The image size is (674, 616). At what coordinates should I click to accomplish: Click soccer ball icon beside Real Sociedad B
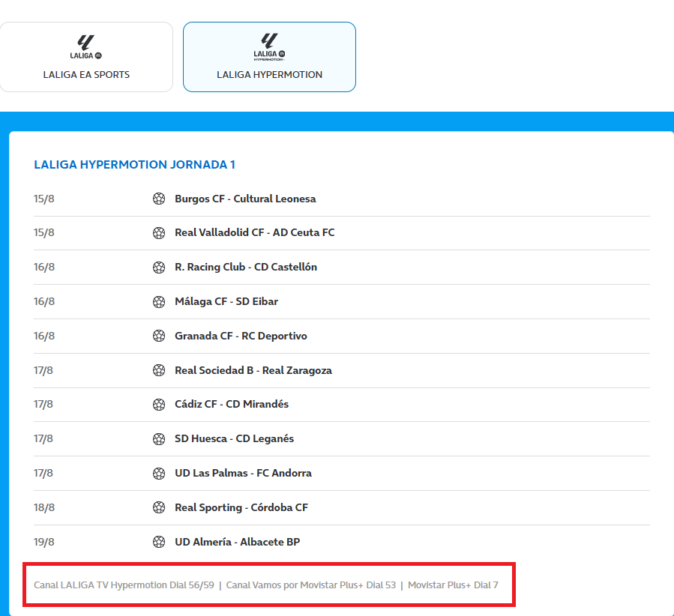159,370
